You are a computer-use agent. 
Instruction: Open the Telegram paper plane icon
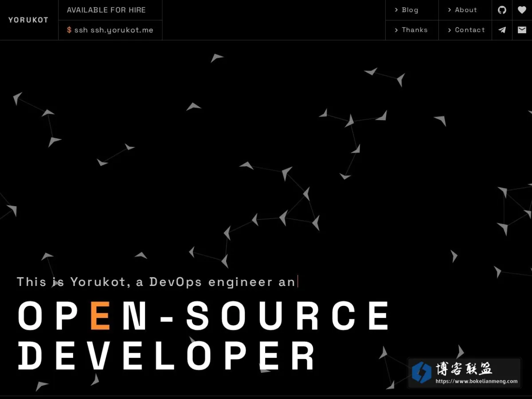[502, 30]
